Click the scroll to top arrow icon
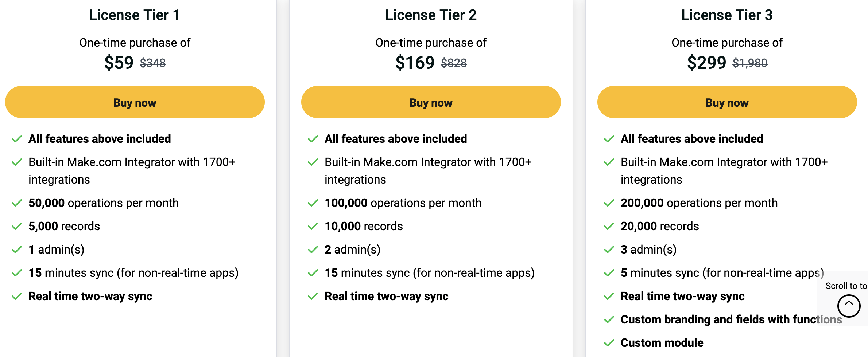This screenshot has height=357, width=868. [849, 305]
